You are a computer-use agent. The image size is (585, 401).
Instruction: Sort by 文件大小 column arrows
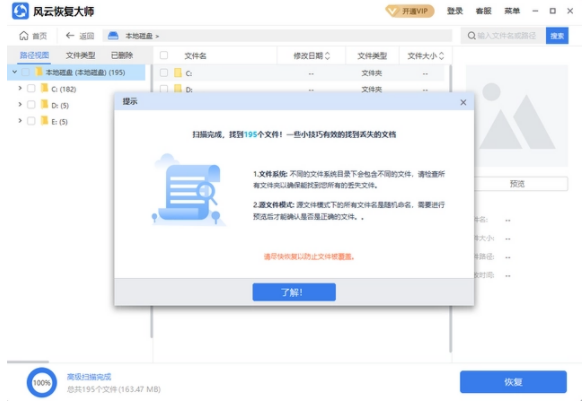tap(442, 56)
